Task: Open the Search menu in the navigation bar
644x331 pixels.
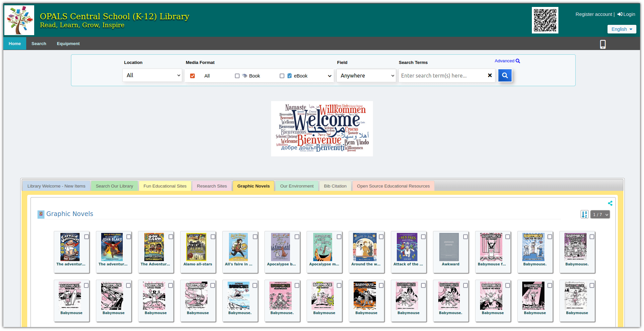Action: pos(39,43)
